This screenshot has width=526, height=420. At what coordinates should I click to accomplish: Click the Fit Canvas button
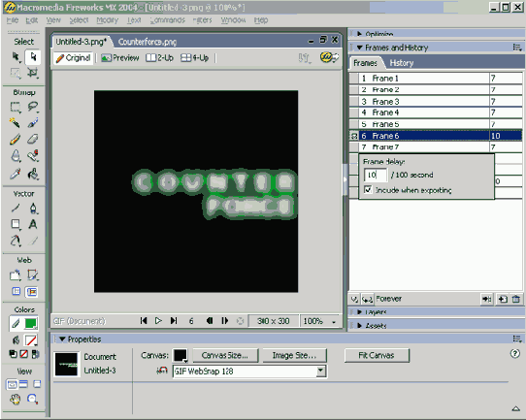[x=377, y=355]
